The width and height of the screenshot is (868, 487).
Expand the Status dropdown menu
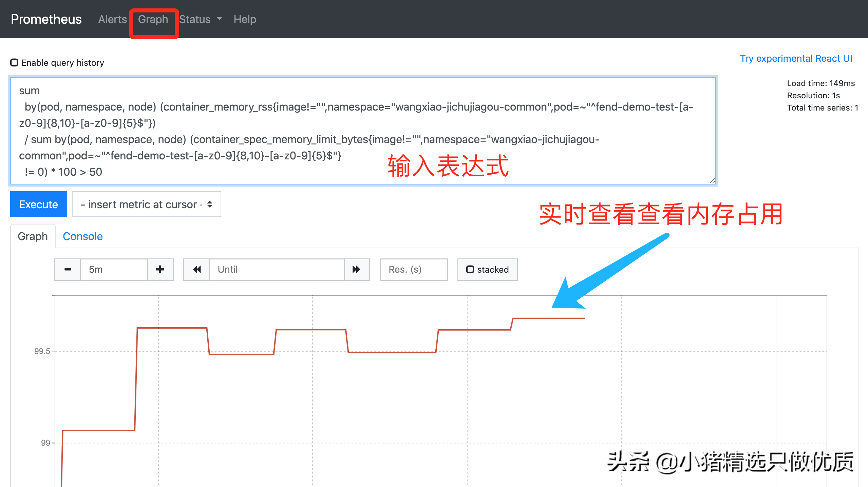[x=201, y=19]
